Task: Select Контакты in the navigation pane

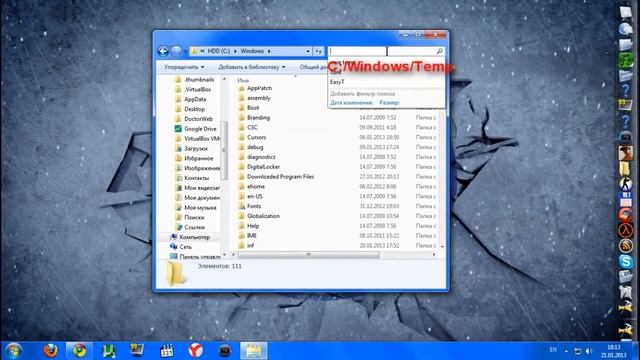Action: 196,178
